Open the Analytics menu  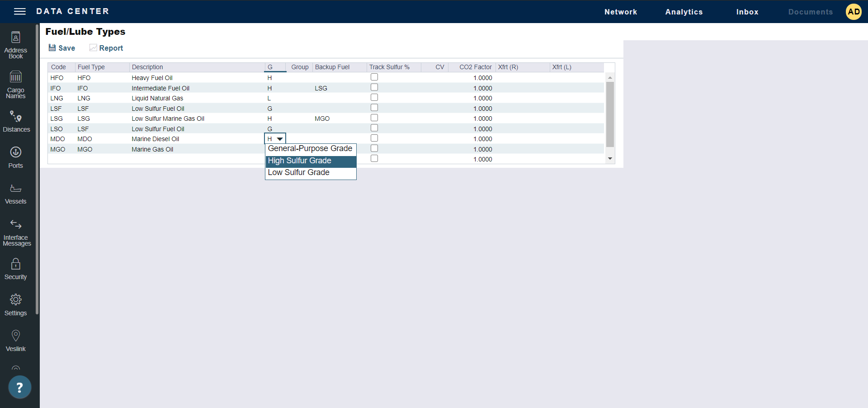(684, 12)
